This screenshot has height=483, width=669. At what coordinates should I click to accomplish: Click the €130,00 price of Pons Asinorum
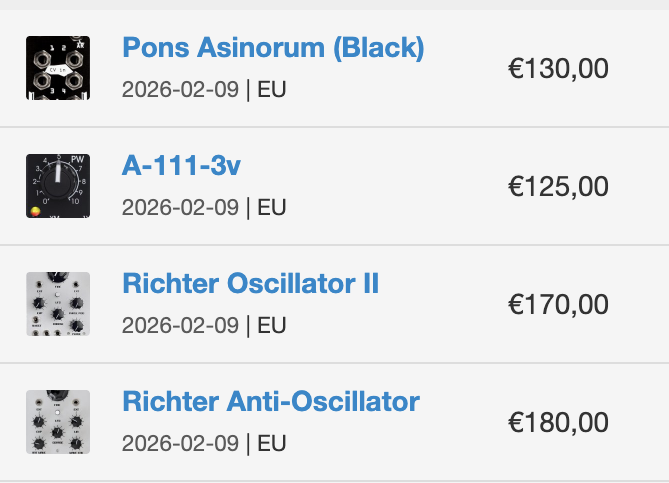[558, 69]
